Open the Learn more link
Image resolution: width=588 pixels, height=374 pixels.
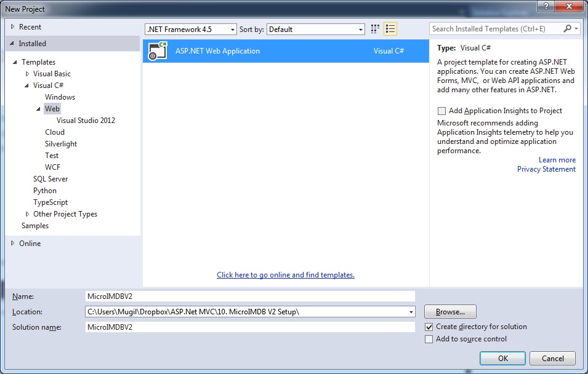(557, 160)
